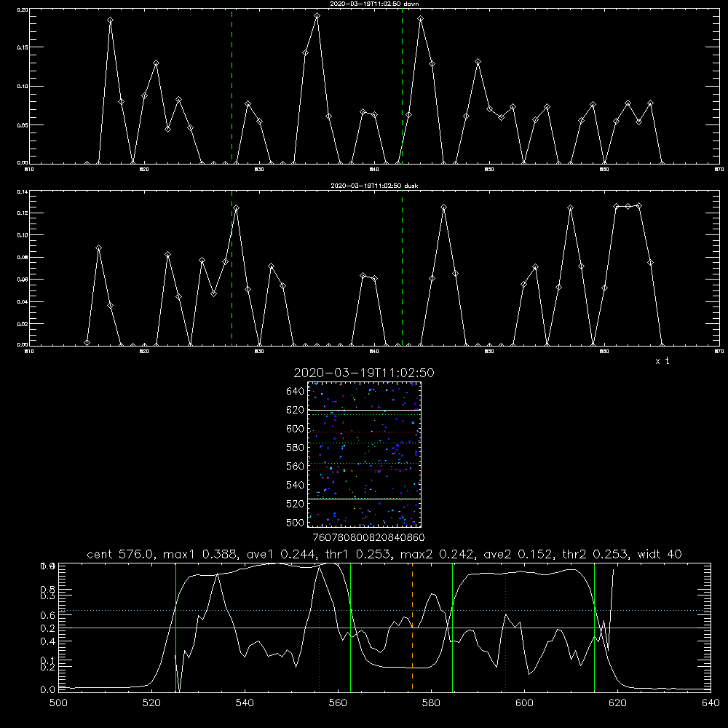The image size is (728, 728).
Task: Click red dotted line at 556 in bottom plot
Action: click(319, 628)
